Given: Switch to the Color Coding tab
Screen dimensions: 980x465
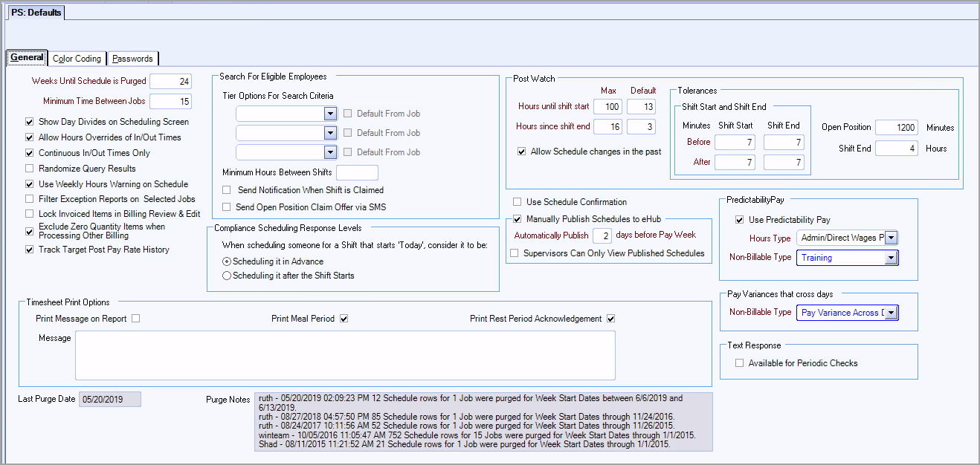Looking at the screenshot, I should 77,59.
